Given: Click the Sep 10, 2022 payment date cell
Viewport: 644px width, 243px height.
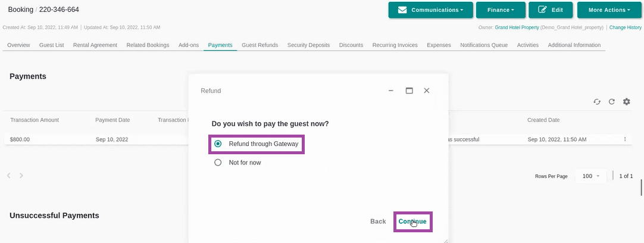Looking at the screenshot, I should pyautogui.click(x=112, y=139).
